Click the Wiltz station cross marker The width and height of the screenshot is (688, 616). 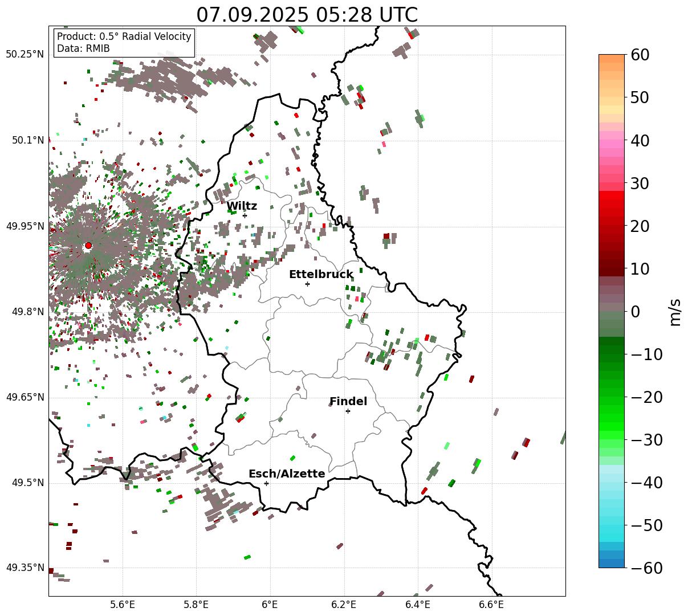coord(245,215)
